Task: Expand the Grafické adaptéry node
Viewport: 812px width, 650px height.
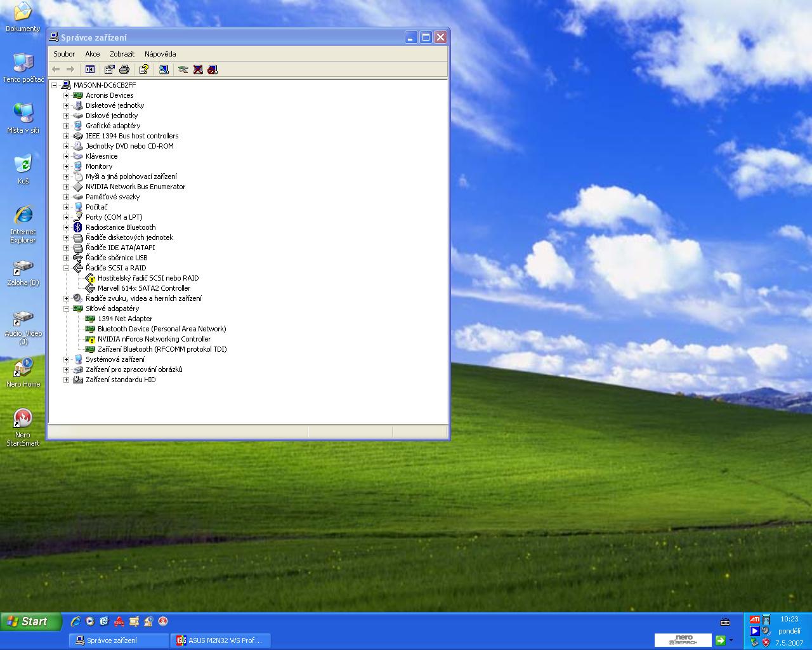Action: [66, 126]
